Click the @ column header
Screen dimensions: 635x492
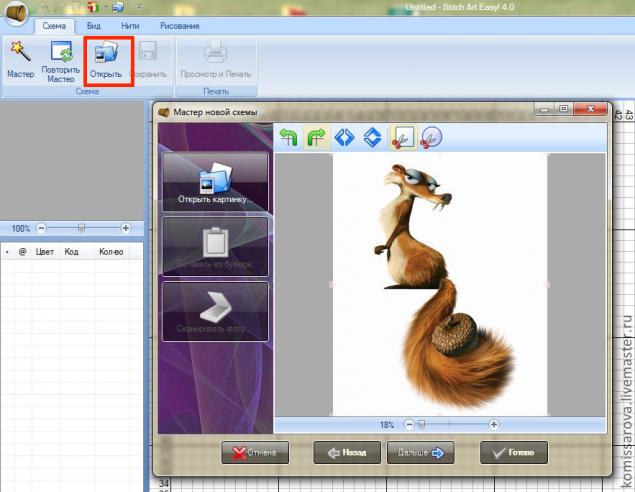(22, 252)
